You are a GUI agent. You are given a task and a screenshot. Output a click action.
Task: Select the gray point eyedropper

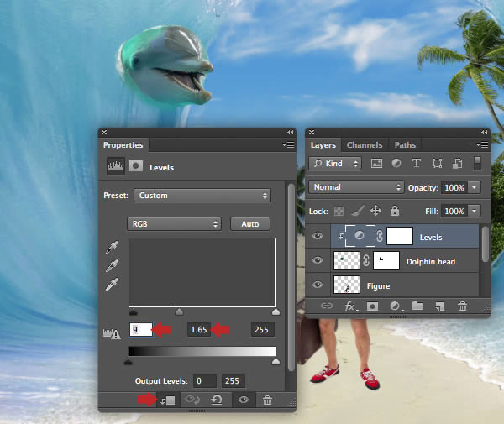pyautogui.click(x=113, y=265)
